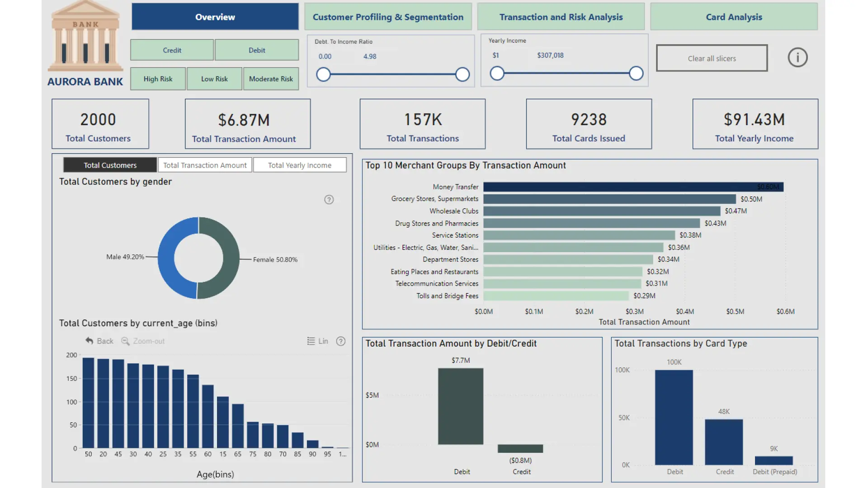Click Yearly Income maximum slider handle

pos(636,73)
